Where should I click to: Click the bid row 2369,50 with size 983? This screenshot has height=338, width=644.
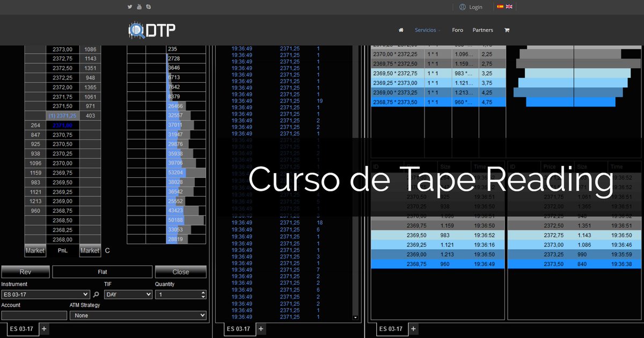(438, 235)
